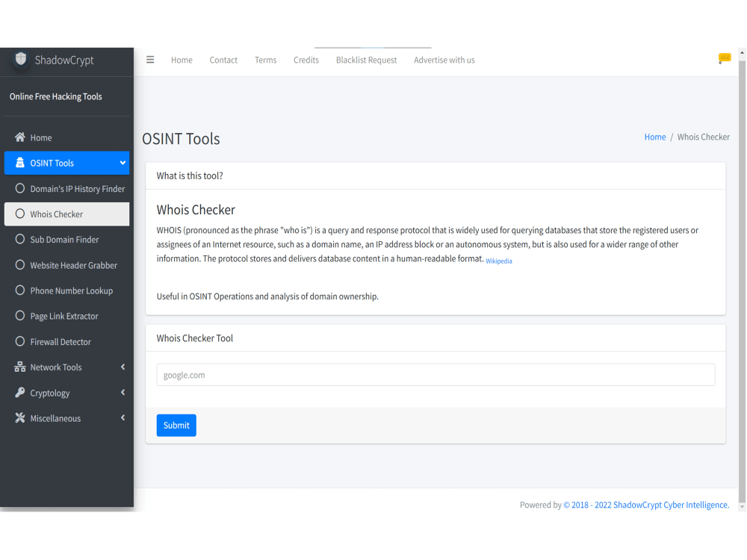Follow the Wikipedia source link
Screen dimensions: 747x560
coord(499,261)
